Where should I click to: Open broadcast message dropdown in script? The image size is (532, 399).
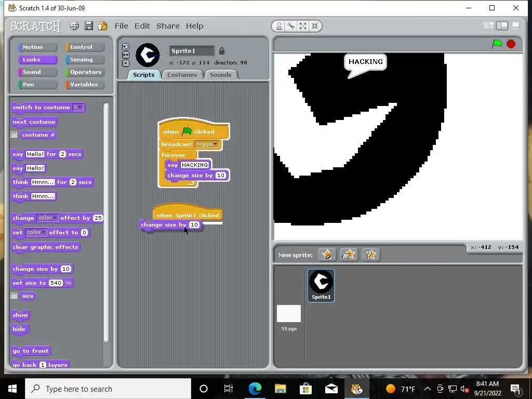coord(207,144)
